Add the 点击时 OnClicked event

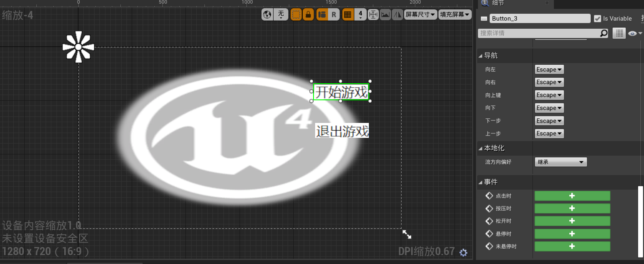click(572, 196)
